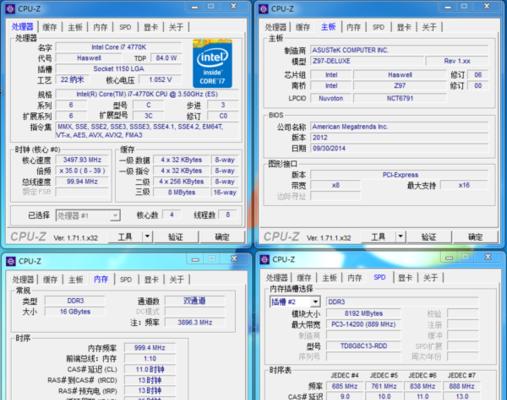Select 处理器 tab in memory window
This screenshot has height=400, width=507.
click(23, 279)
